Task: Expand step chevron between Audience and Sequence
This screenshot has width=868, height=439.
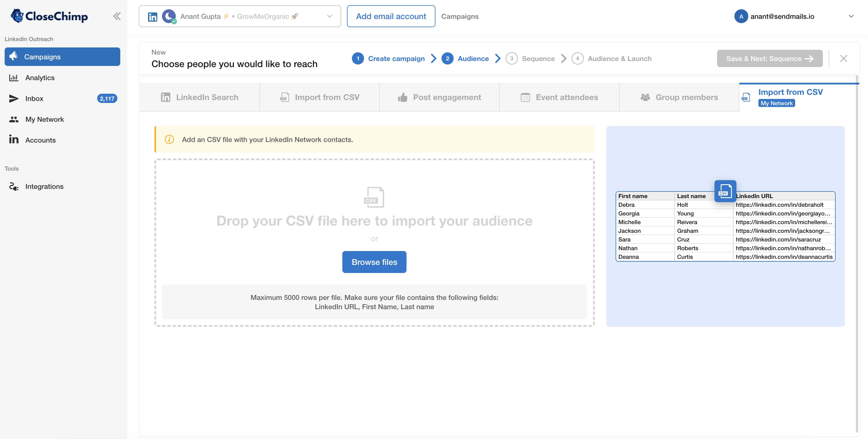Action: [x=498, y=58]
